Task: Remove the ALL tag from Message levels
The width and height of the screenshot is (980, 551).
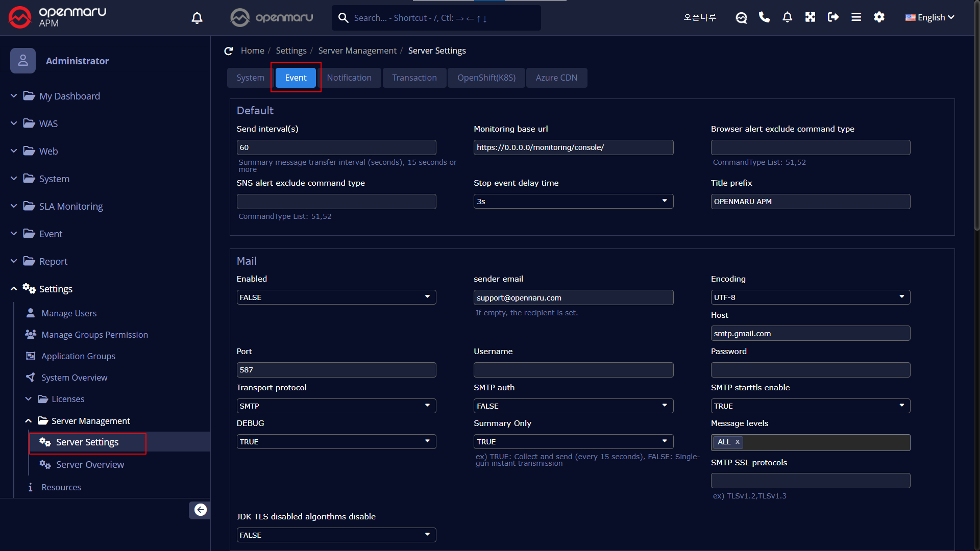Action: [x=737, y=442]
